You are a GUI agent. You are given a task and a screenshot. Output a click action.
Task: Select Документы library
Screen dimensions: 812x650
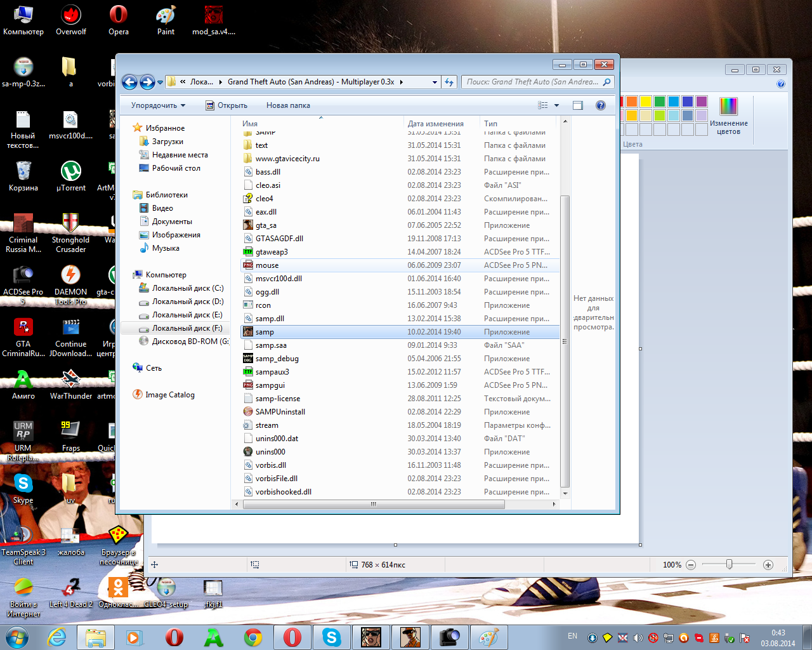pos(172,222)
